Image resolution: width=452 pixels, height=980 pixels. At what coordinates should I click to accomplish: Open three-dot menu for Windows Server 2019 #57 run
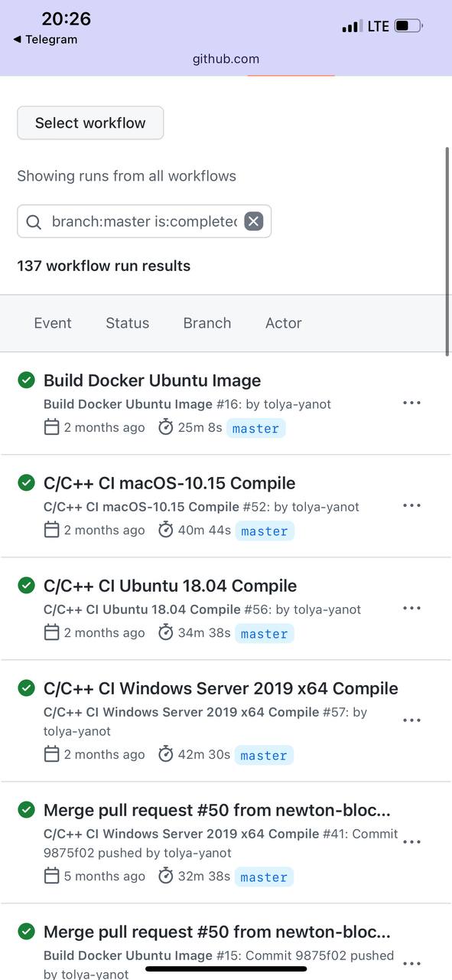(x=411, y=720)
